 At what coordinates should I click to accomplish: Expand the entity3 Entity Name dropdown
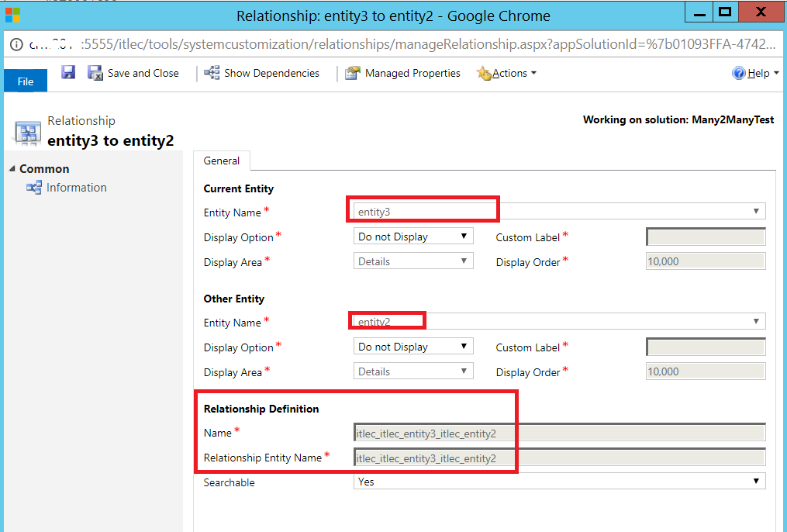[756, 210]
